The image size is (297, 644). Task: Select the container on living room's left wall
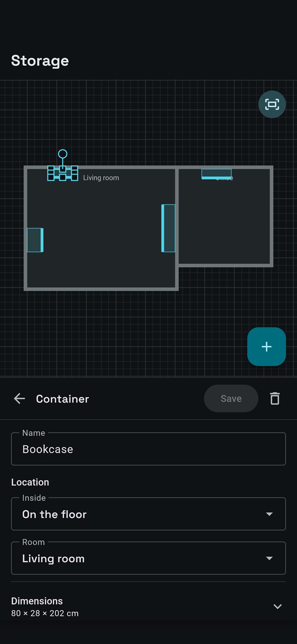[x=35, y=240]
